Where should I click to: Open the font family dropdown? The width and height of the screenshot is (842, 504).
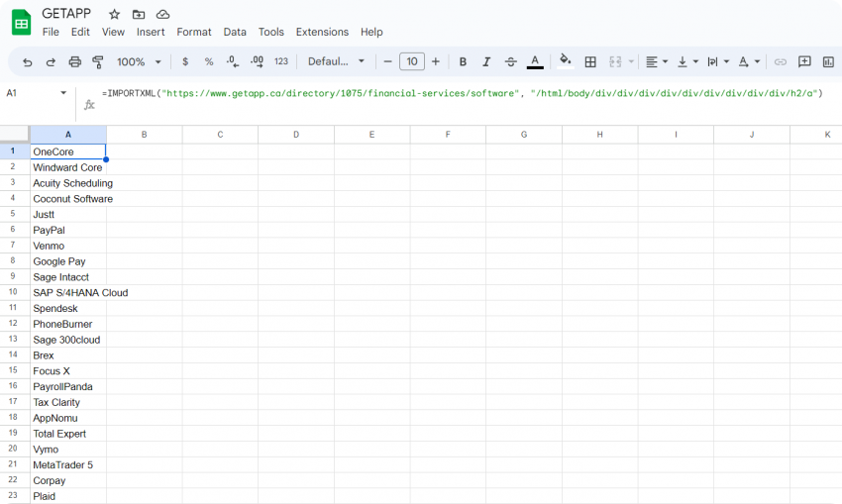336,61
